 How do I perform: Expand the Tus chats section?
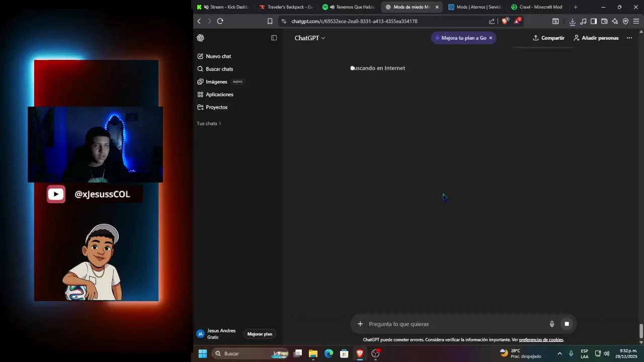point(209,123)
